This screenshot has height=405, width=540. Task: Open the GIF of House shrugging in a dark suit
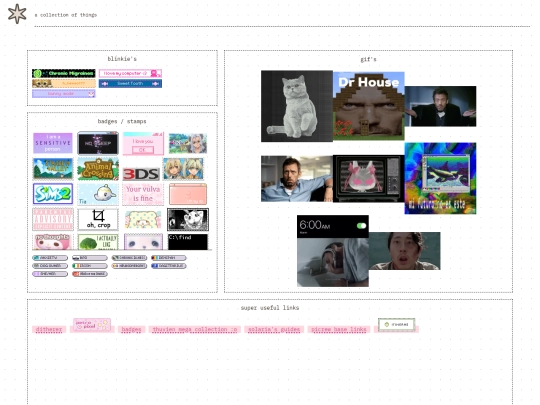coord(440,106)
